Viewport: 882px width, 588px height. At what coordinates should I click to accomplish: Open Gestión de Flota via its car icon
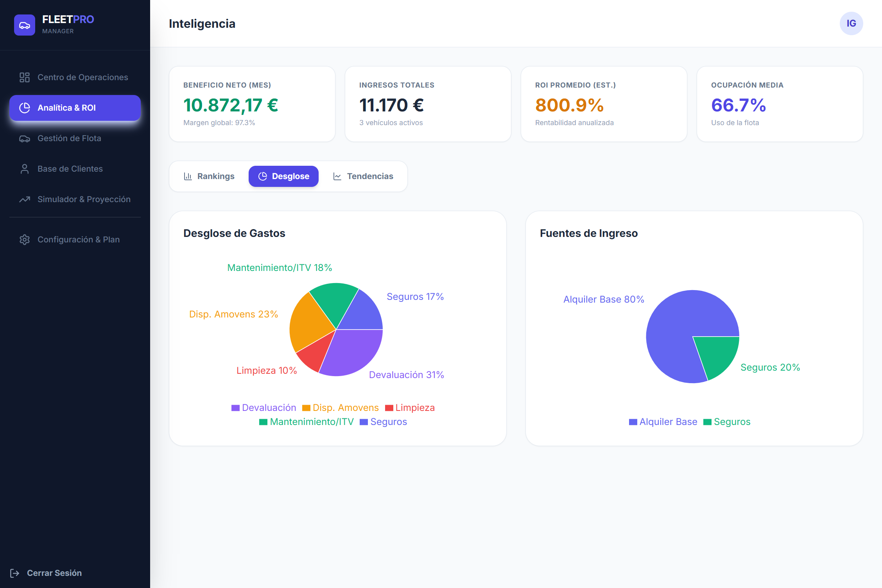(24, 138)
